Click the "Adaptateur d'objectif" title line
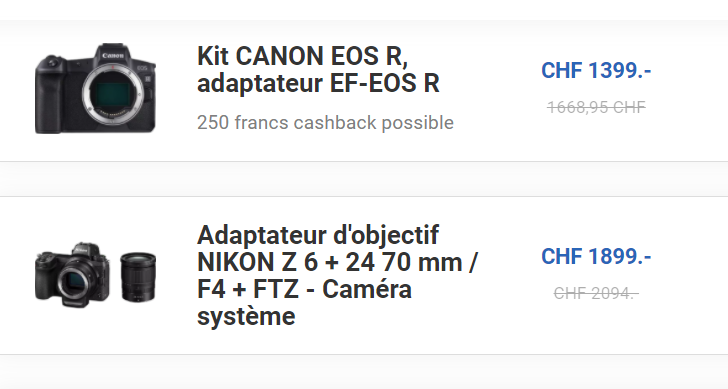Image resolution: width=728 pixels, height=389 pixels. click(x=318, y=235)
